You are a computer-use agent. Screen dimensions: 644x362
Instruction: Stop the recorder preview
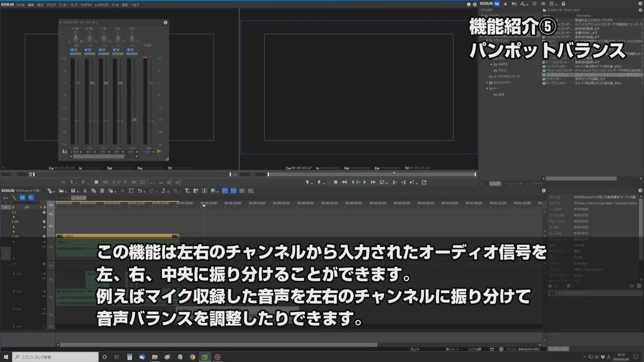pos(335,182)
